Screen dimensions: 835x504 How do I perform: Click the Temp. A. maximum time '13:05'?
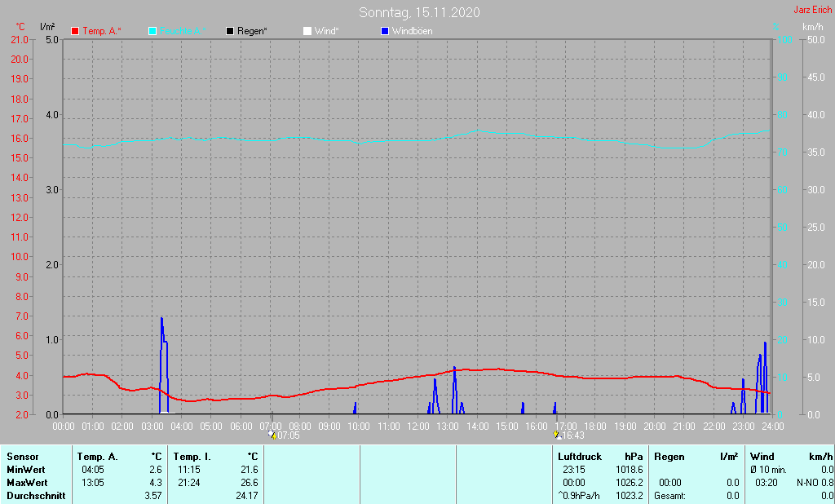(x=93, y=483)
